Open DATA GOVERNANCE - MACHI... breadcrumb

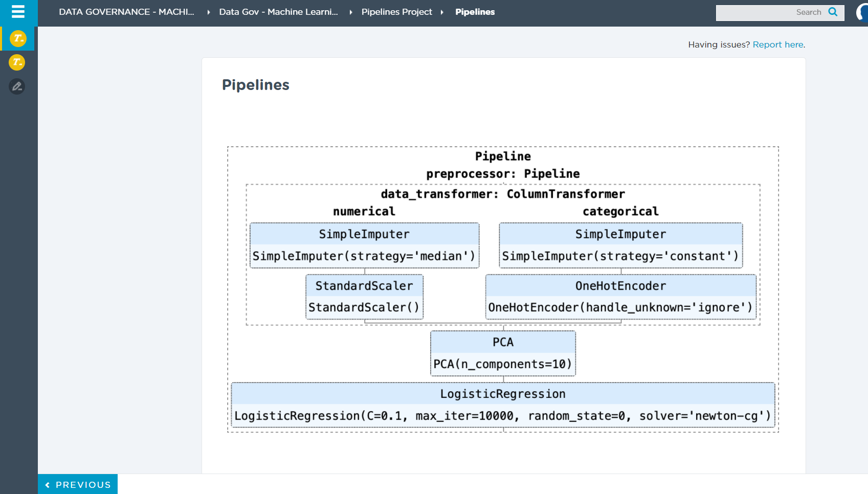coord(126,12)
